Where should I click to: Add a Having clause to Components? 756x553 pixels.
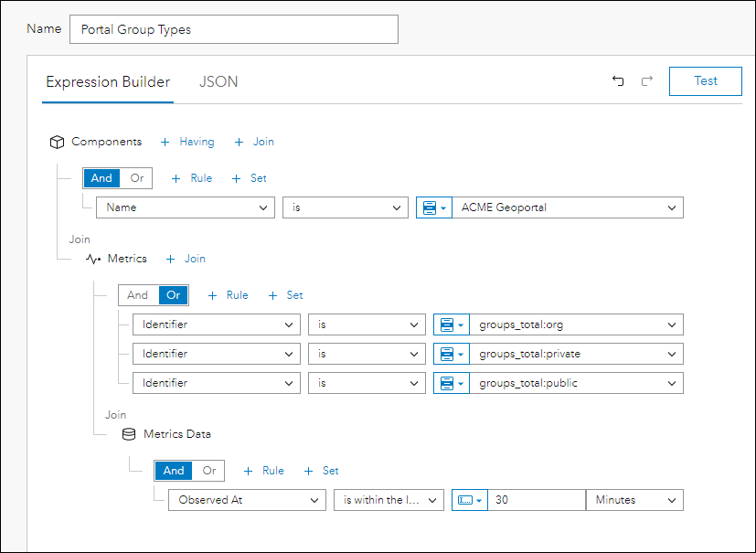tap(187, 142)
